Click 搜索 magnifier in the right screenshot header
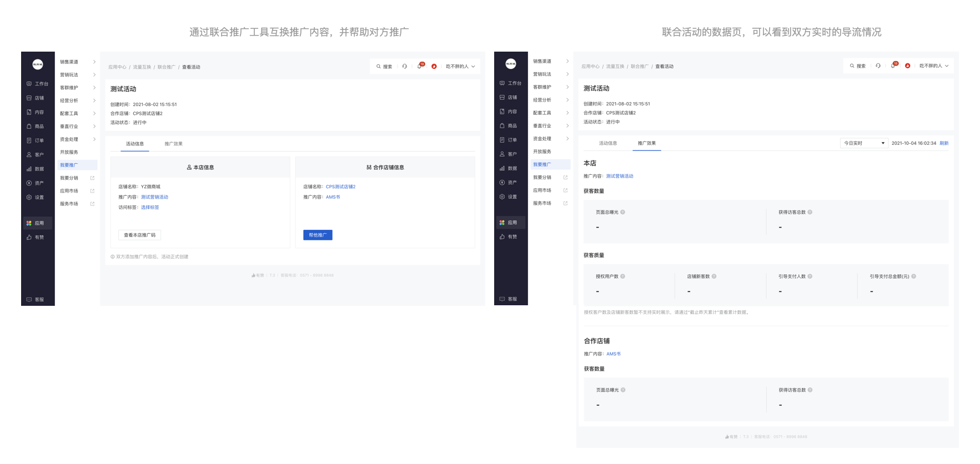The image size is (980, 464). 852,65
